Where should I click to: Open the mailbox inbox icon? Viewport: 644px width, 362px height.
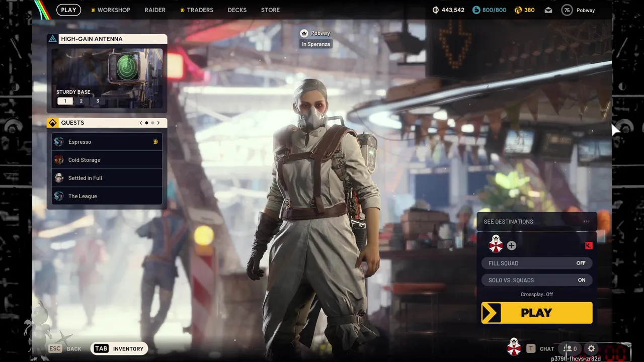(x=548, y=10)
